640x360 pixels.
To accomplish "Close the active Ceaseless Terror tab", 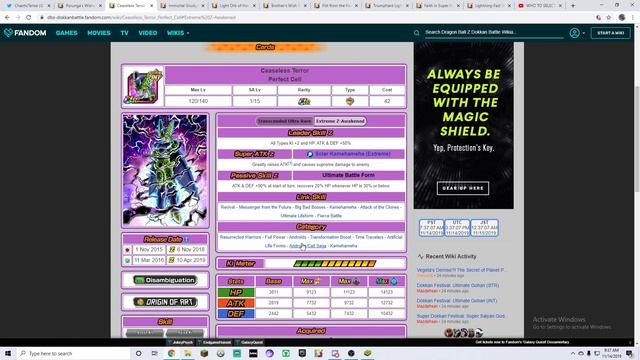I will tap(151, 6).
